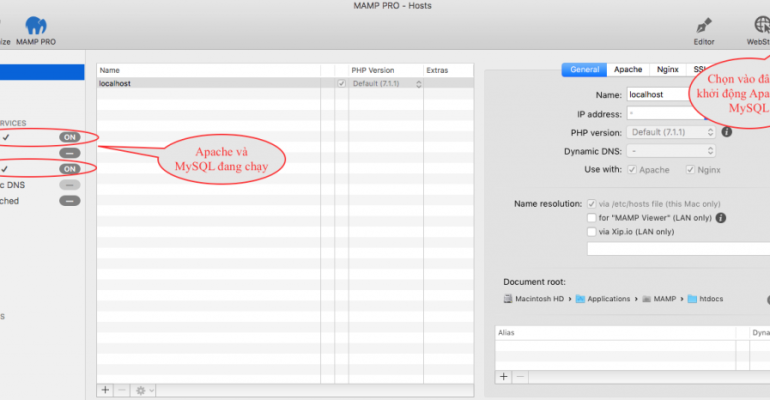Toggle the topmost ON switch under Services

70,137
